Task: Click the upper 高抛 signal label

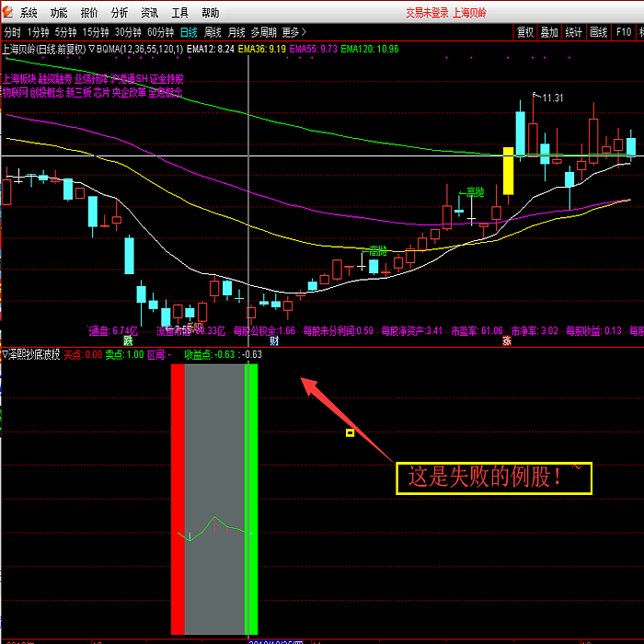Action: (471, 192)
